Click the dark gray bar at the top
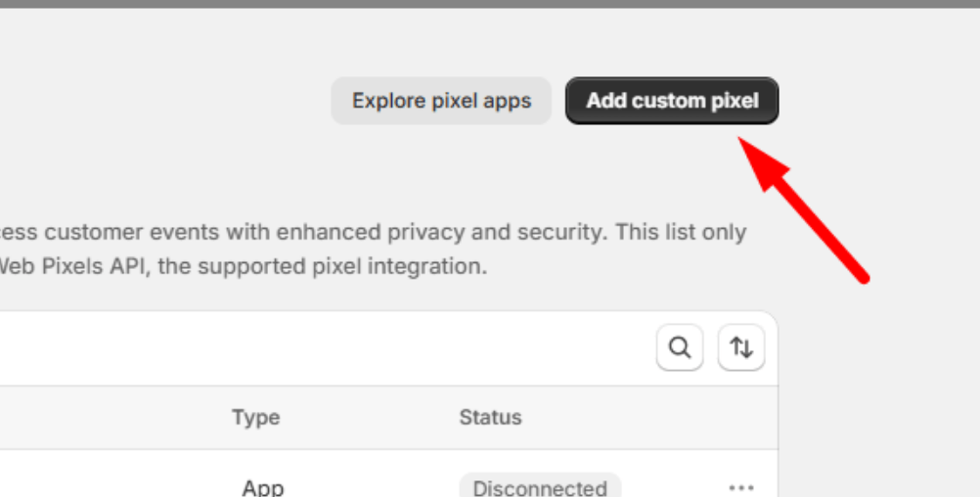Viewport: 980px width, 497px height. [489, 4]
